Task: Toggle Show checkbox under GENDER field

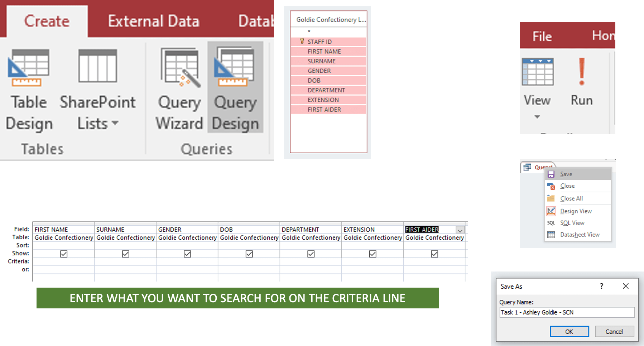Action: pyautogui.click(x=187, y=254)
